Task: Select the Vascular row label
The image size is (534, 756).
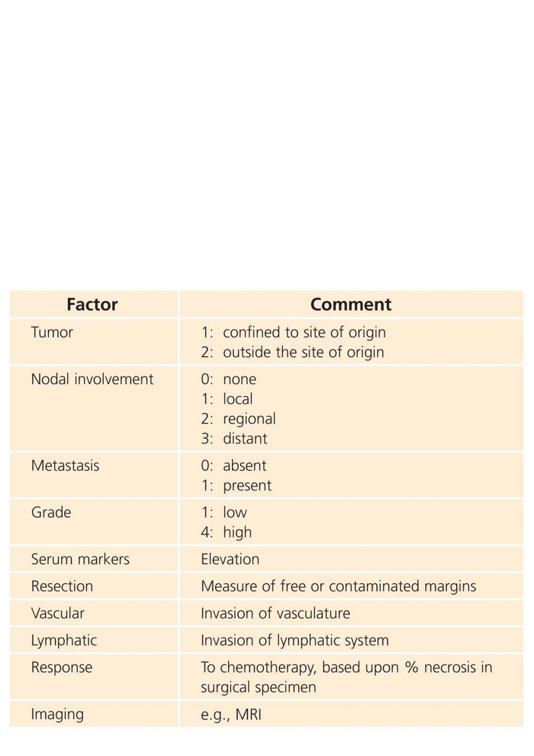Action: (58, 613)
